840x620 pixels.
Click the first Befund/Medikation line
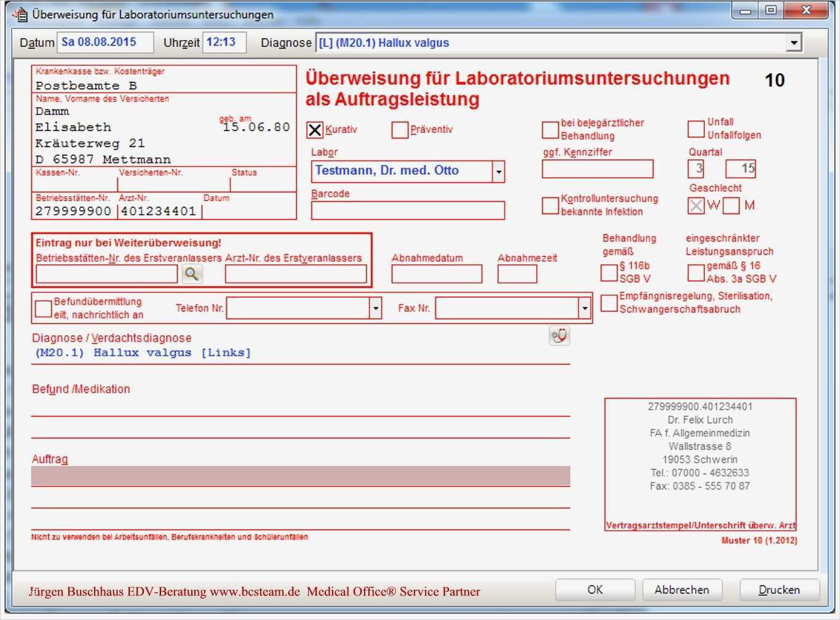click(301, 407)
